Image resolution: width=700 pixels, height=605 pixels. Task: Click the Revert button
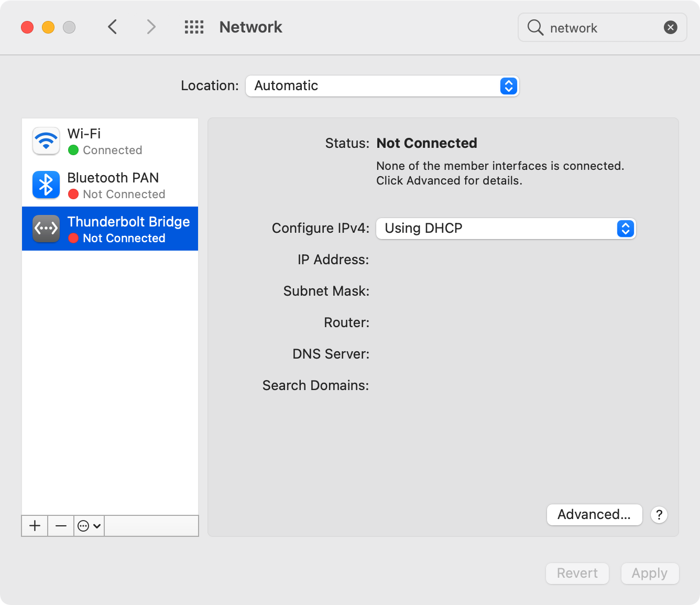pyautogui.click(x=577, y=573)
